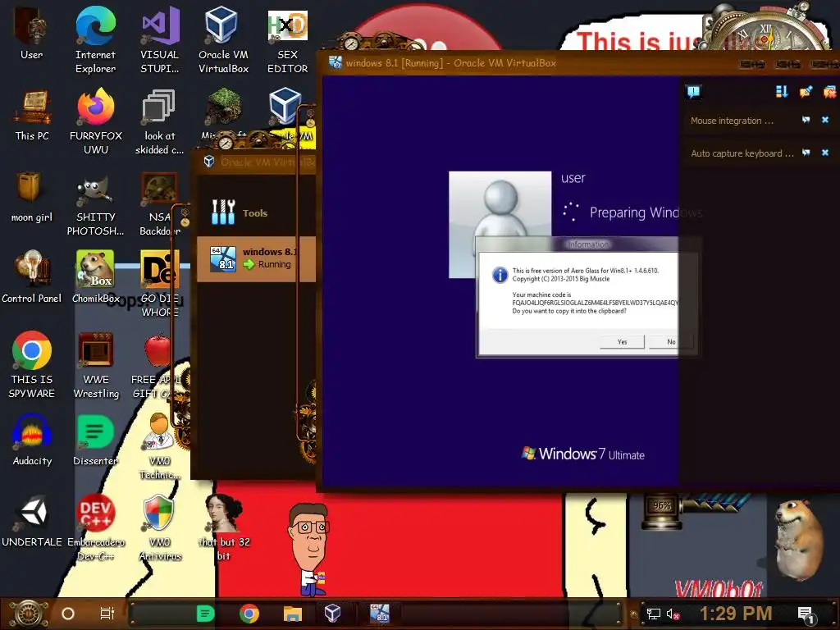840x630 pixels.
Task: Select the NSA Backdoor desktop icon
Action: pyautogui.click(x=158, y=203)
